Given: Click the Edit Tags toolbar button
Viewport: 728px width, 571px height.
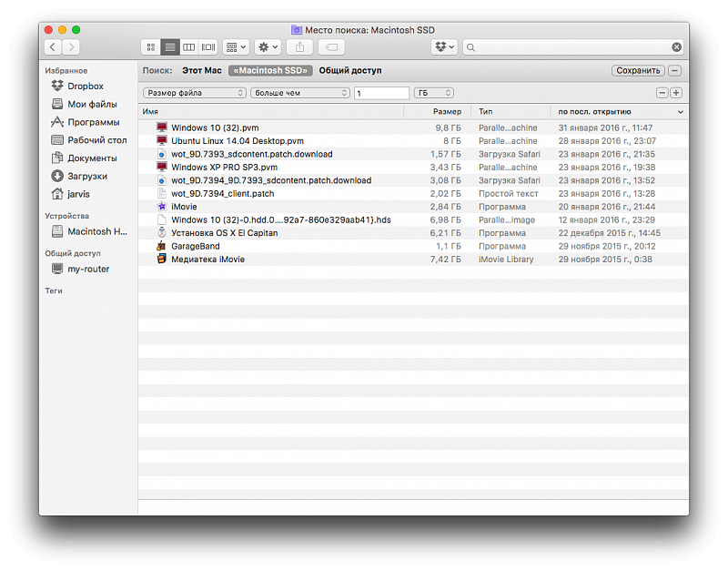Looking at the screenshot, I should pyautogui.click(x=331, y=46).
